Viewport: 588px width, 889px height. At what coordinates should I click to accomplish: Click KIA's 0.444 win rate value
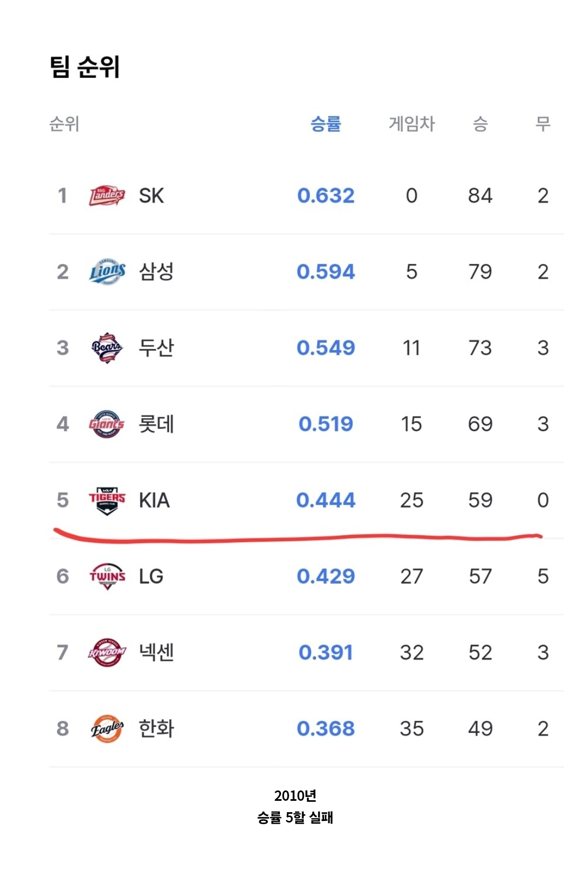pos(326,500)
